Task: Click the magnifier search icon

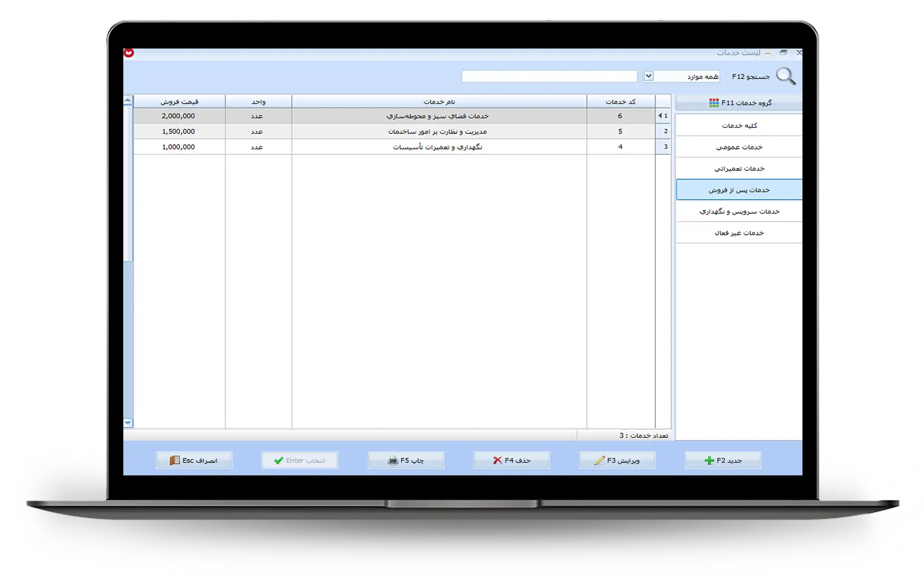Action: point(785,76)
